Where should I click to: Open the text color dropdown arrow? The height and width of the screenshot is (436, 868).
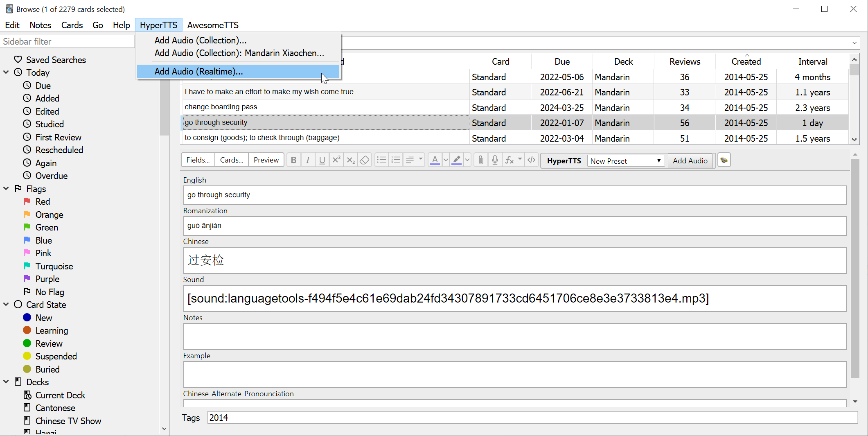point(446,160)
